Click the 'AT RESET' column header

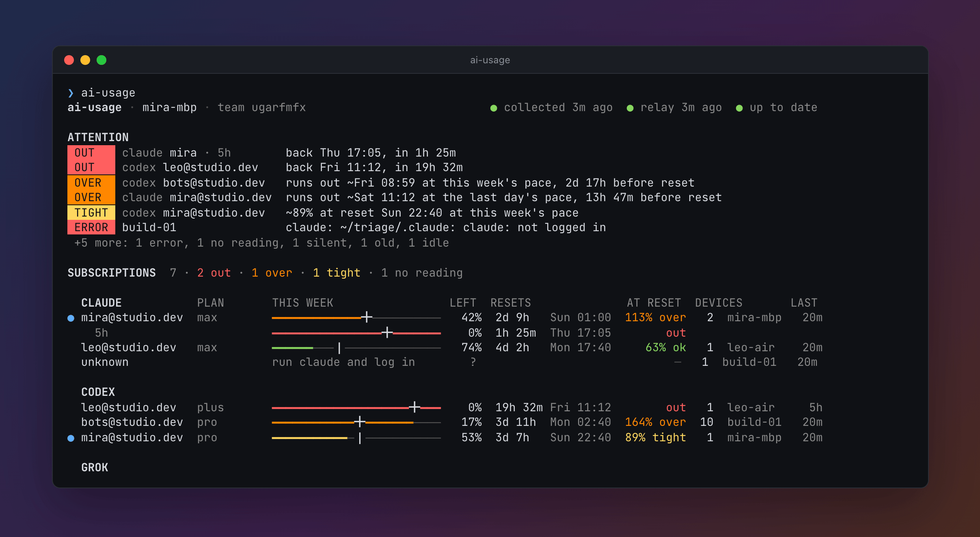tap(654, 303)
